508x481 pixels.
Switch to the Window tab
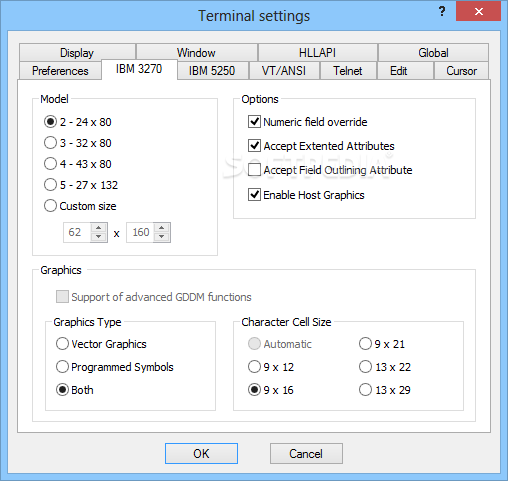(x=196, y=53)
